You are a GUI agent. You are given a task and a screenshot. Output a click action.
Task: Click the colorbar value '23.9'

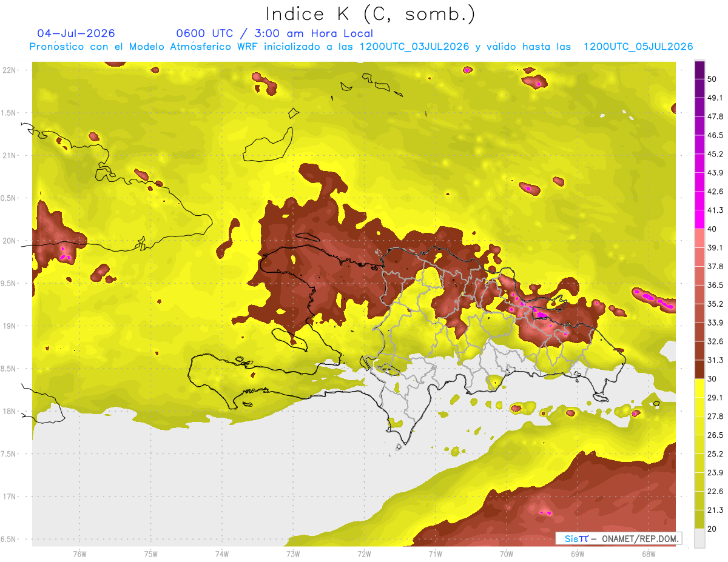tap(715, 472)
